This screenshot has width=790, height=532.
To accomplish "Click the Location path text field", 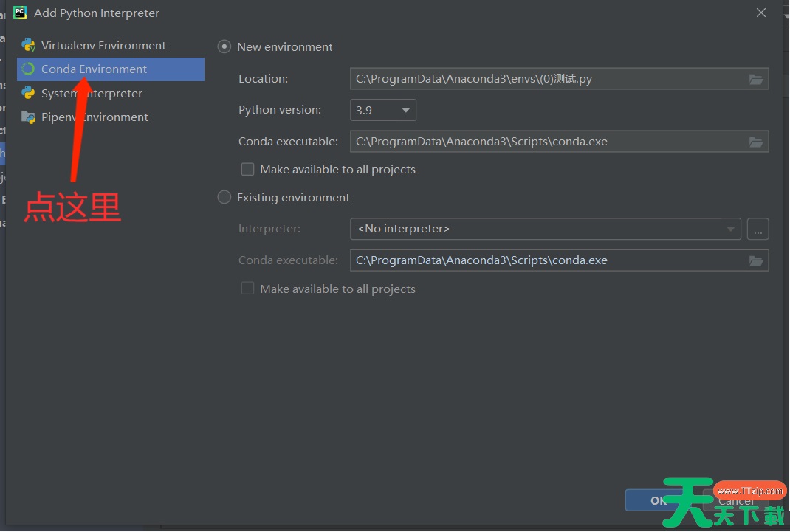I will coord(546,79).
